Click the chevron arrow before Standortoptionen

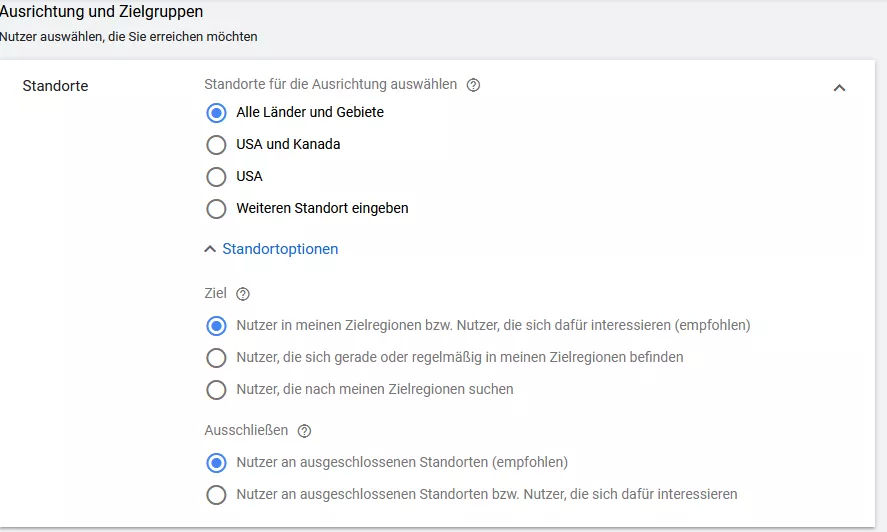tap(210, 249)
